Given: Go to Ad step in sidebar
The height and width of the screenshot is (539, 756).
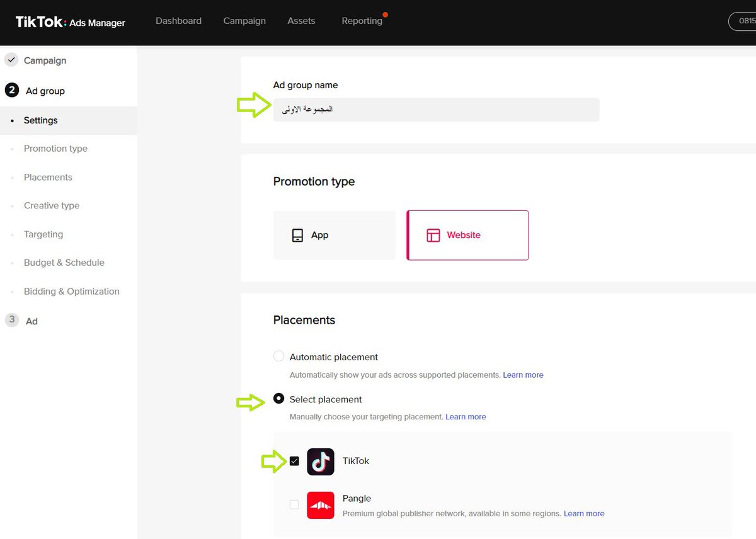Looking at the screenshot, I should 31,321.
